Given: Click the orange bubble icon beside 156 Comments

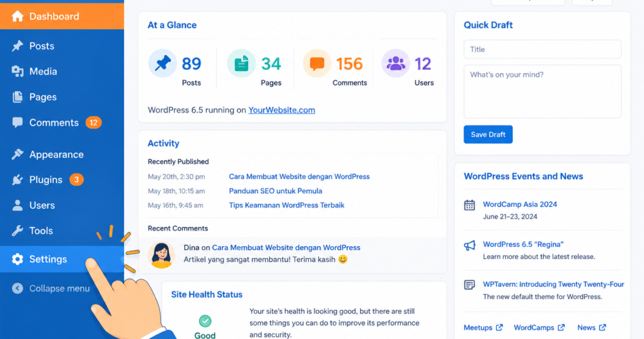Looking at the screenshot, I should click(x=317, y=63).
